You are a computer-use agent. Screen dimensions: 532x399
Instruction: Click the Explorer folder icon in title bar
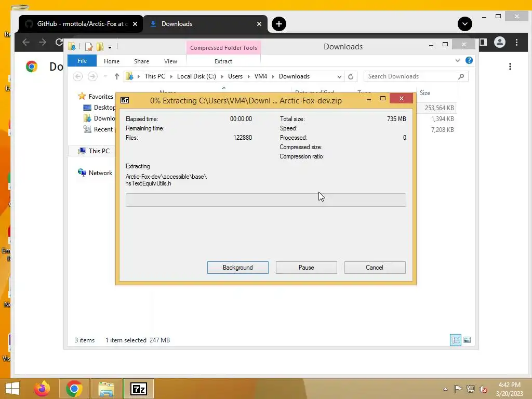[x=72, y=46]
